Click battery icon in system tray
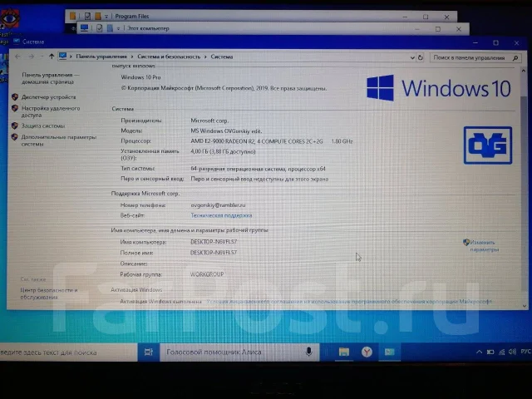 (x=490, y=352)
